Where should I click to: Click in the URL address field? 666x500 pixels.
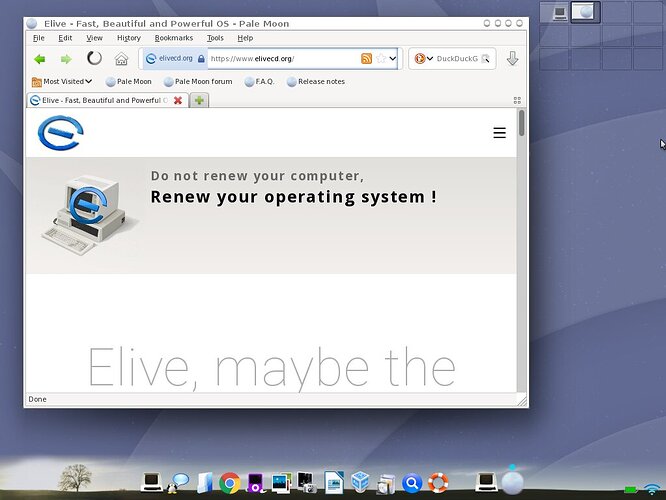coord(284,59)
